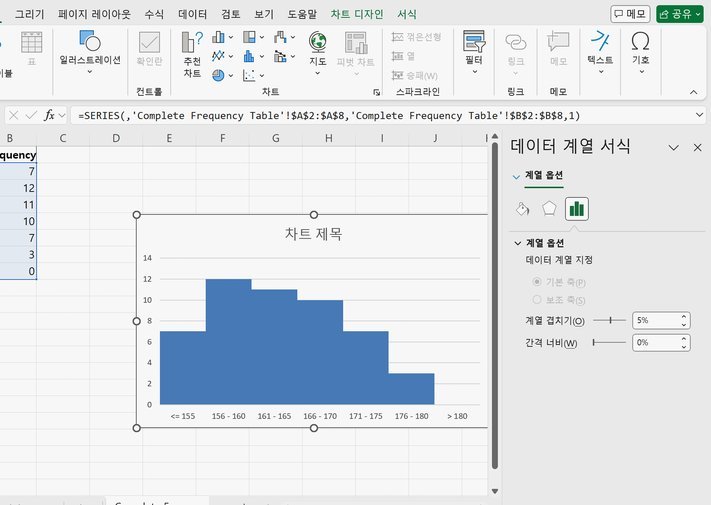This screenshot has width=711, height=505.
Task: Switch to the 차트 디자인 ribbon tab
Action: pyautogui.click(x=356, y=14)
